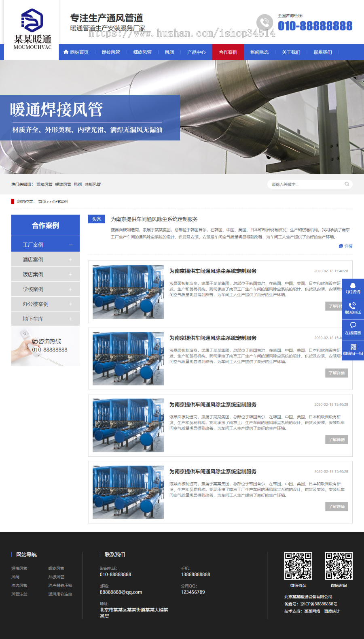The width and height of the screenshot is (364, 639).
Task: Click hot keyword 焊接风管 under the banner
Action: 44,184
